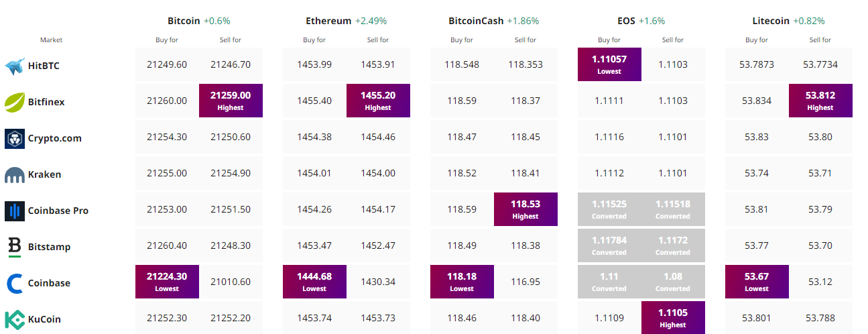
Task: Click the Coinbase blue C logo
Action: [x=15, y=283]
